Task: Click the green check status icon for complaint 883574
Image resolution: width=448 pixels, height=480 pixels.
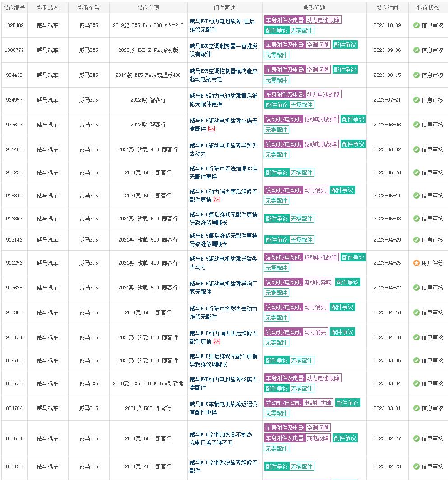Action: (416, 438)
